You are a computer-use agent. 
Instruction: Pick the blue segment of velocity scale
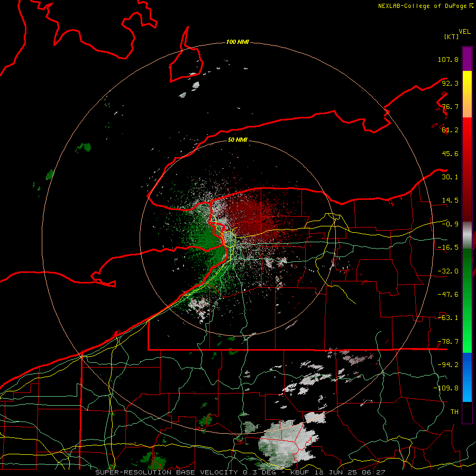467,377
